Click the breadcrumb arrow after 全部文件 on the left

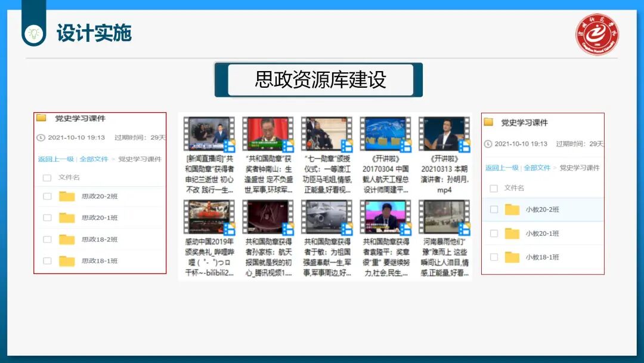(113, 159)
